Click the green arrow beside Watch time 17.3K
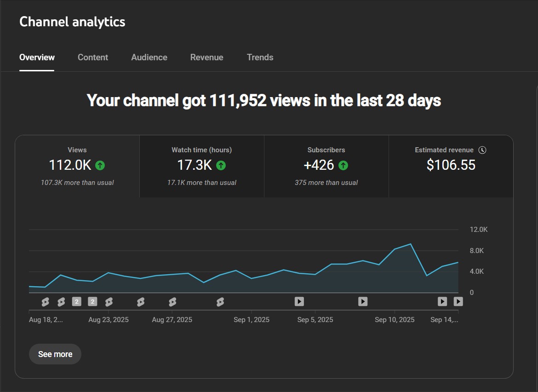Screen dimensions: 538x392 pos(221,165)
